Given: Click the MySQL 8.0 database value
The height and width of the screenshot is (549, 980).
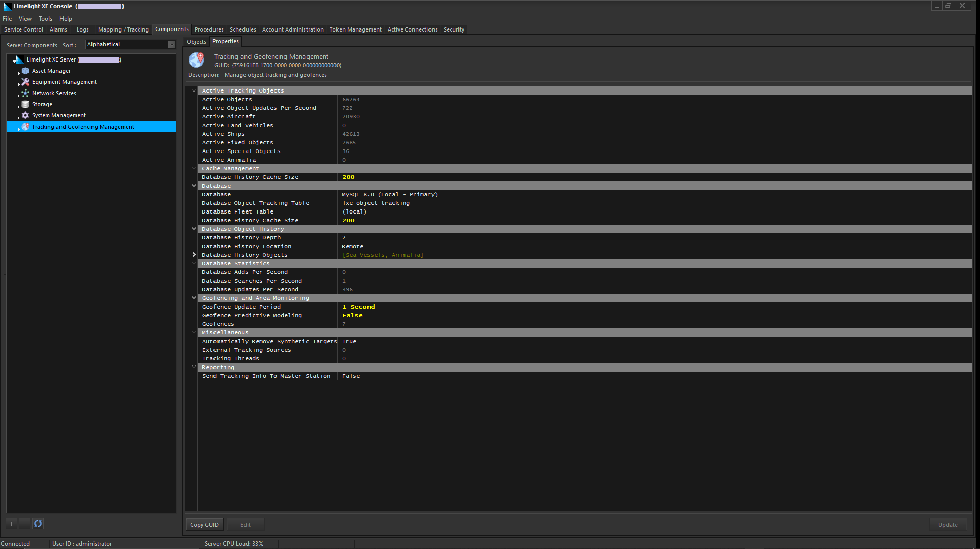Looking at the screenshot, I should [x=390, y=194].
